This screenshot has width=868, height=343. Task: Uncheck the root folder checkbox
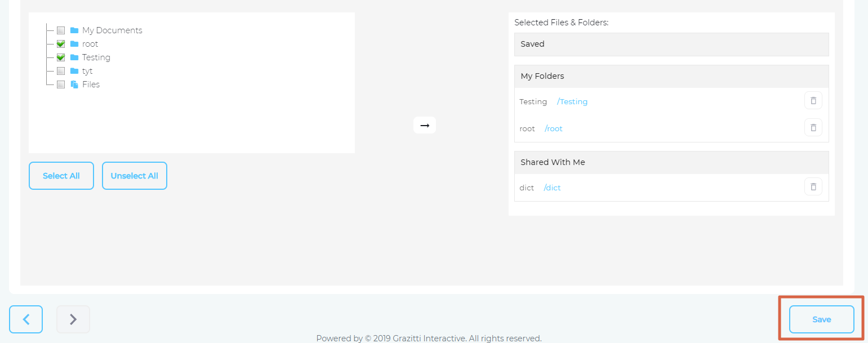point(61,44)
